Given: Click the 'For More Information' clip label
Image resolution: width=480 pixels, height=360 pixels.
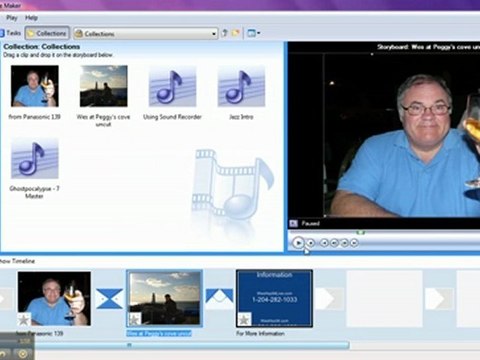Looking at the screenshot, I should click(x=260, y=333).
